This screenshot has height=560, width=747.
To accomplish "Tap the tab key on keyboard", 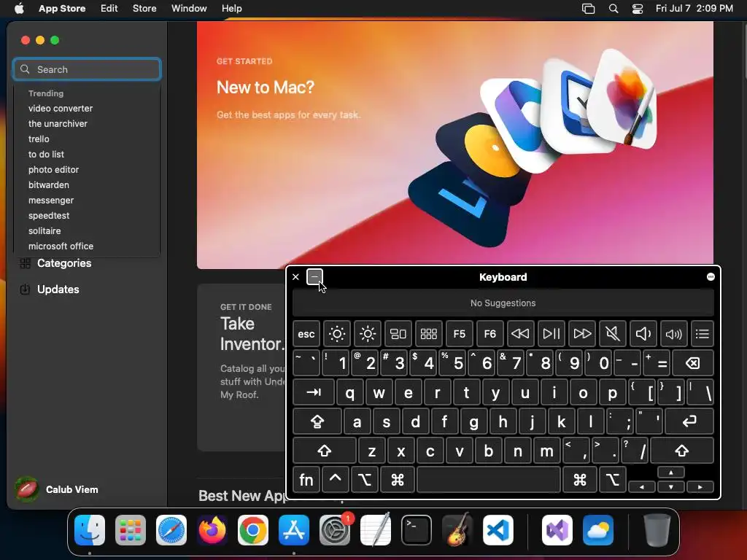I will (x=314, y=392).
